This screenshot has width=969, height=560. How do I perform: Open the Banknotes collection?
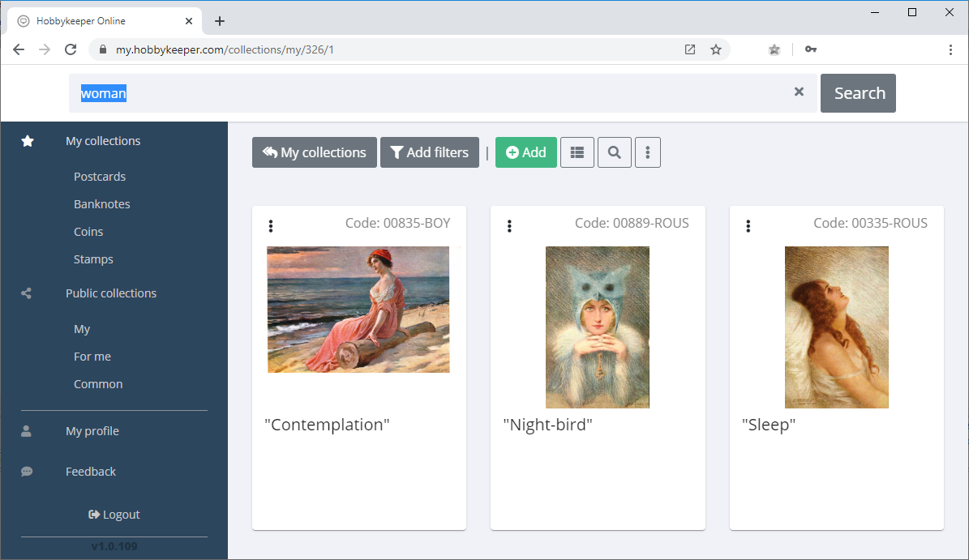click(102, 204)
